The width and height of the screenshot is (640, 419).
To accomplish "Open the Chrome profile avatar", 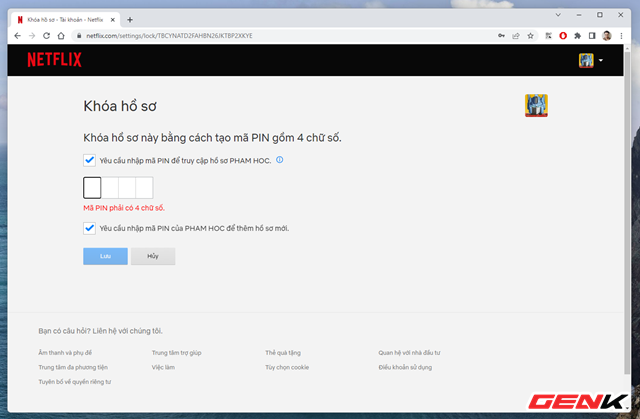I will coord(607,36).
